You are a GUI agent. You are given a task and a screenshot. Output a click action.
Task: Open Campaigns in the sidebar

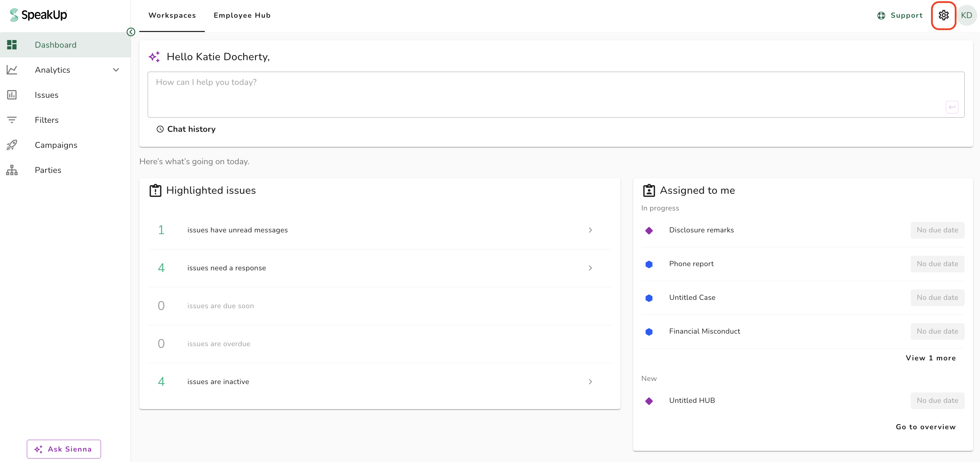pyautogui.click(x=65, y=145)
